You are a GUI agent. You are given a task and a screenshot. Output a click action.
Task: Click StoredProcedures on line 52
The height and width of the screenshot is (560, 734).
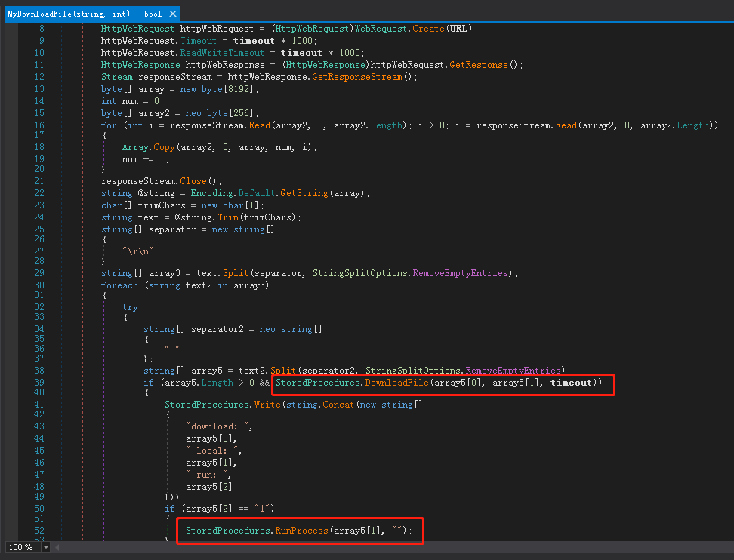click(228, 531)
